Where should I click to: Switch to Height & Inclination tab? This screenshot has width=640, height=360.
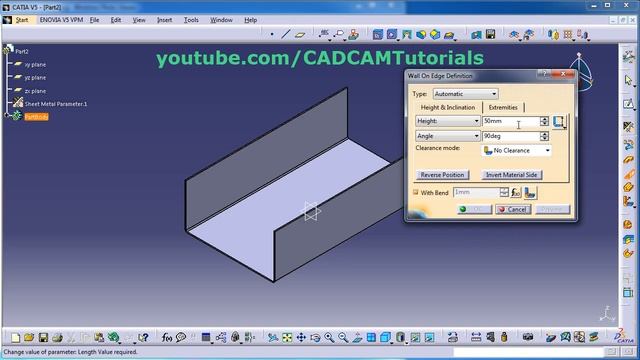(448, 107)
